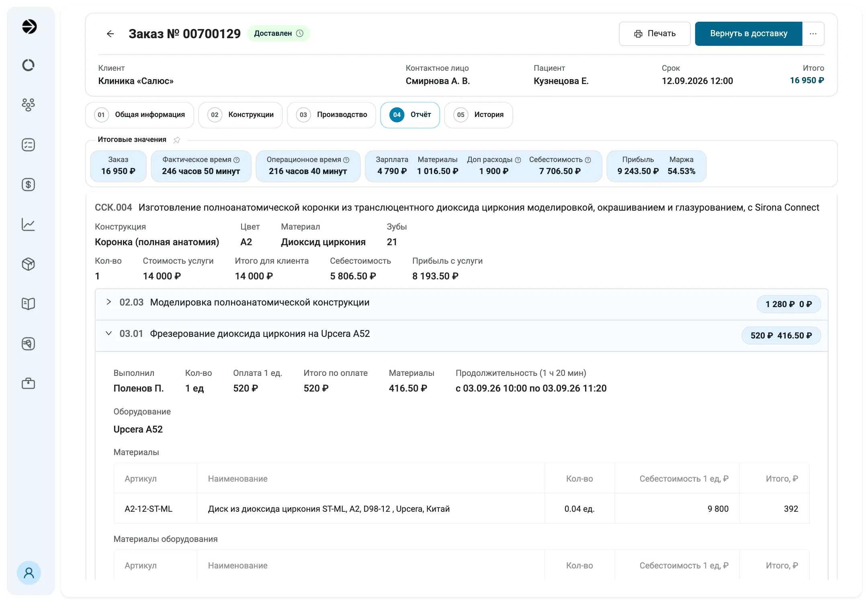
Task: Click the back arrow next to order title
Action: point(110,34)
